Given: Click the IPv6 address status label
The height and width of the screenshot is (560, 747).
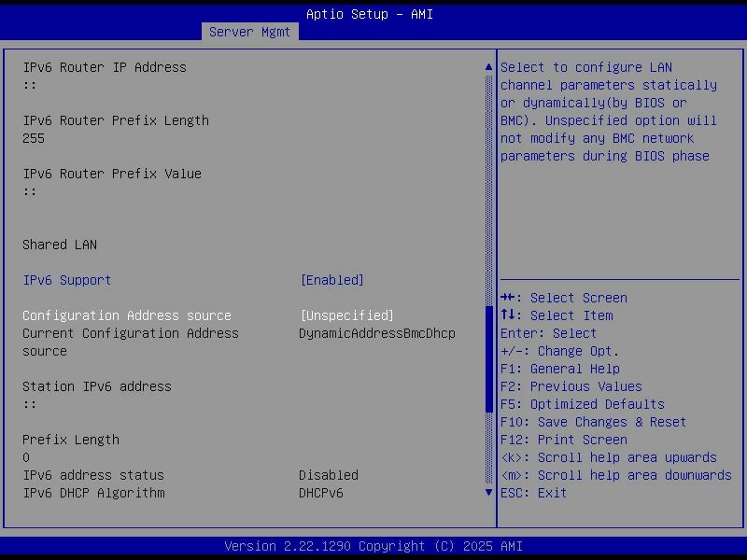Looking at the screenshot, I should tap(93, 475).
